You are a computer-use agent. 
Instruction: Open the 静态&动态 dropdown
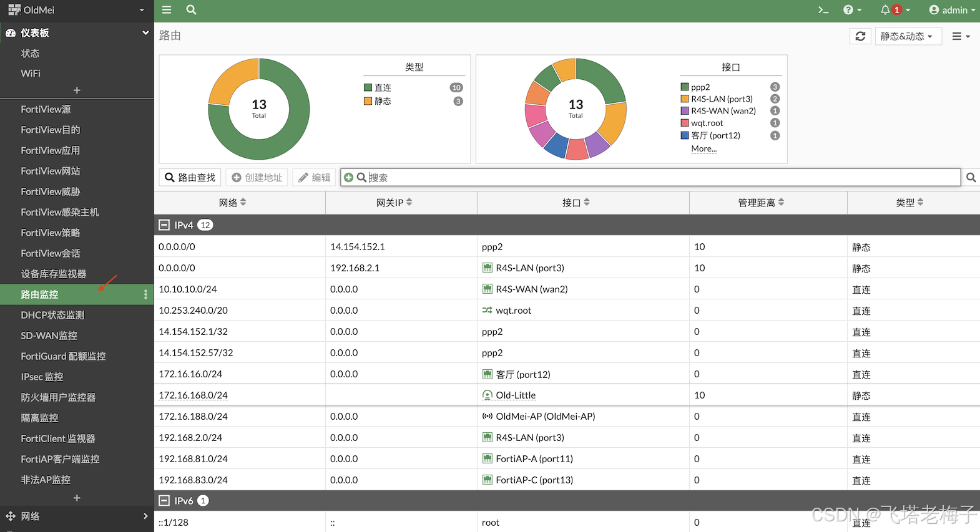coord(908,36)
